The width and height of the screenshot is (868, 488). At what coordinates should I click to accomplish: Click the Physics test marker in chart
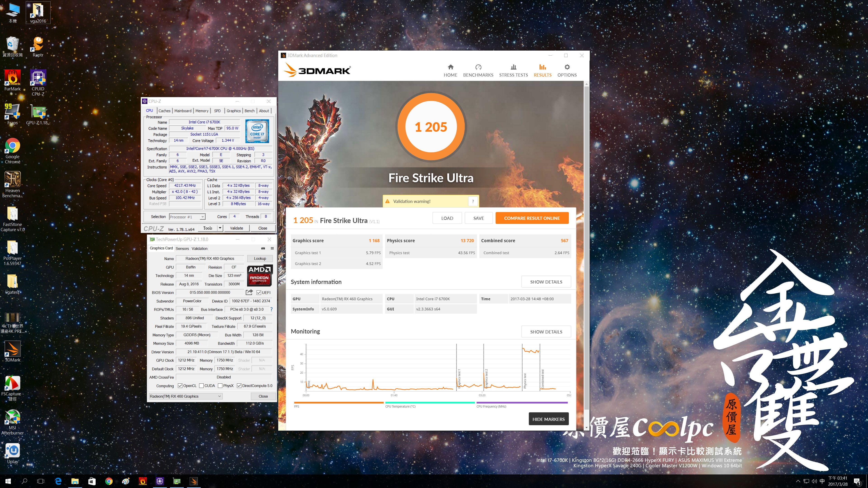(525, 380)
